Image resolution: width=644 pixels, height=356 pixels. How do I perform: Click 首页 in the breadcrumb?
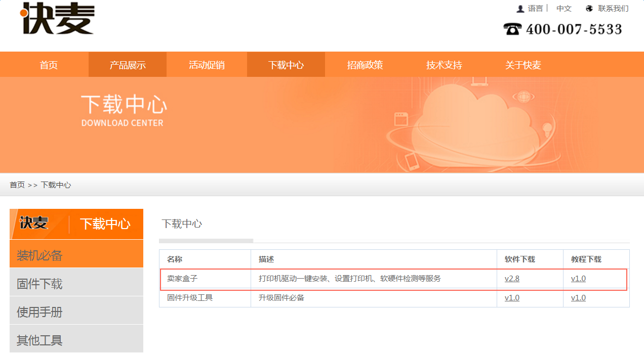(17, 185)
